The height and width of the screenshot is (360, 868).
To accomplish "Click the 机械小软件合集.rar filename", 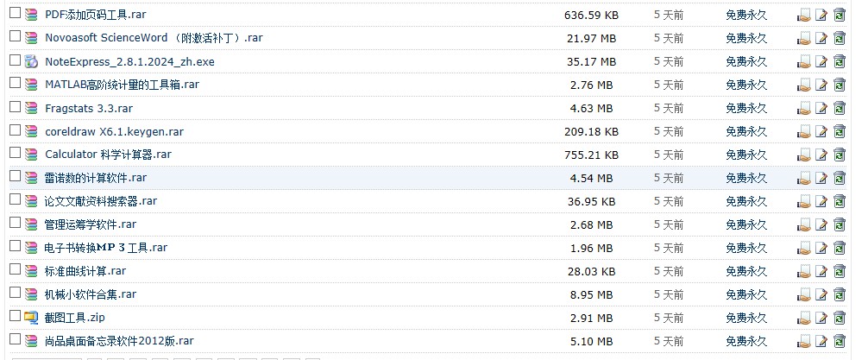I will 91,294.
